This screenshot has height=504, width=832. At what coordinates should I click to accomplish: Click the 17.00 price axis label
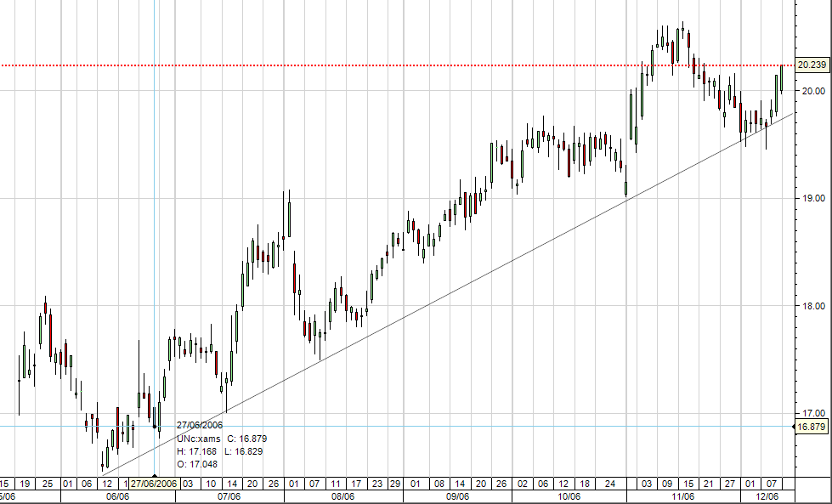point(813,413)
